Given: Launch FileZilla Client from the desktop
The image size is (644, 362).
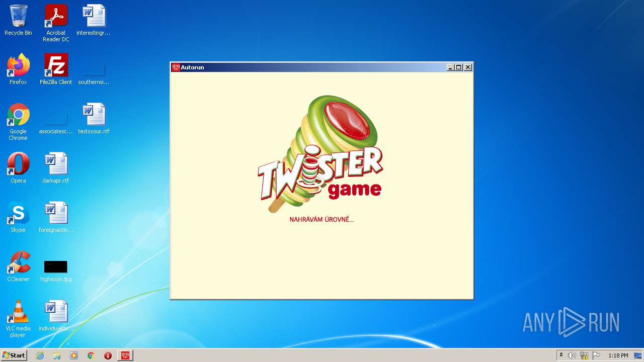Looking at the screenshot, I should (x=56, y=69).
